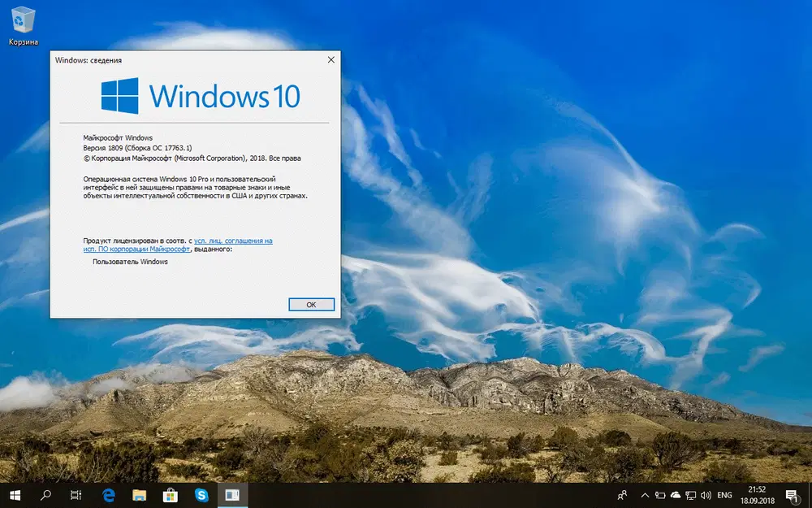Launch Skype from the taskbar
This screenshot has height=508, width=812.
(201, 495)
